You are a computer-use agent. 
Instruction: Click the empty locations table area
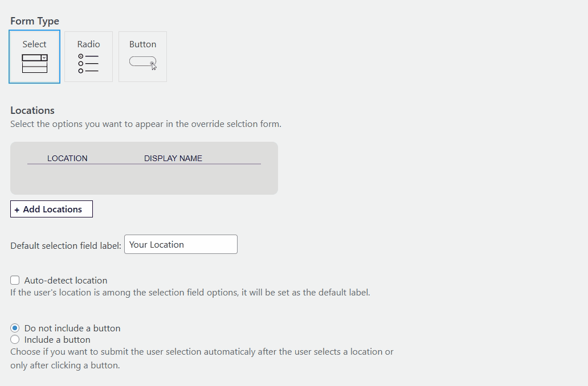[x=144, y=179]
